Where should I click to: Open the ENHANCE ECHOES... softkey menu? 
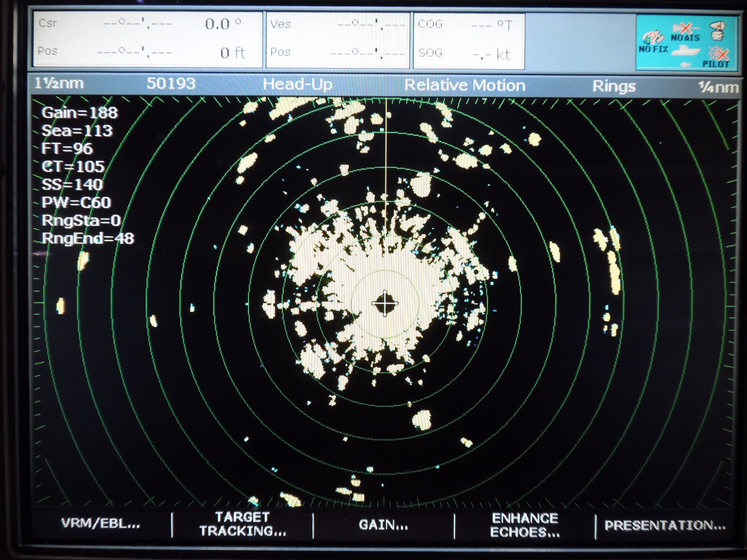tap(525, 525)
